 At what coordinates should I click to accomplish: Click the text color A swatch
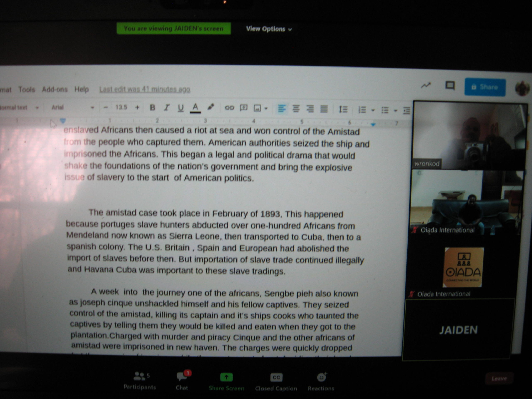[x=195, y=108]
